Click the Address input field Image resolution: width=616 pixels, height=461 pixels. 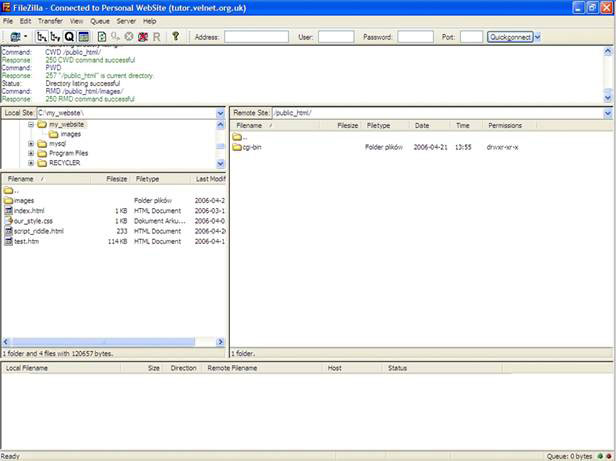[x=256, y=37]
